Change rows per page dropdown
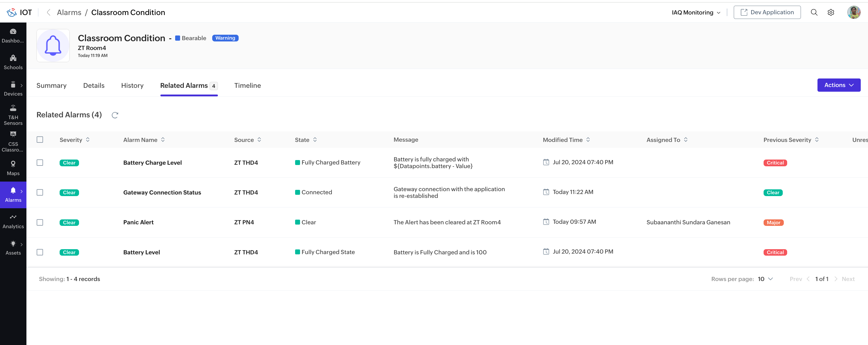This screenshot has height=345, width=868. pos(765,279)
